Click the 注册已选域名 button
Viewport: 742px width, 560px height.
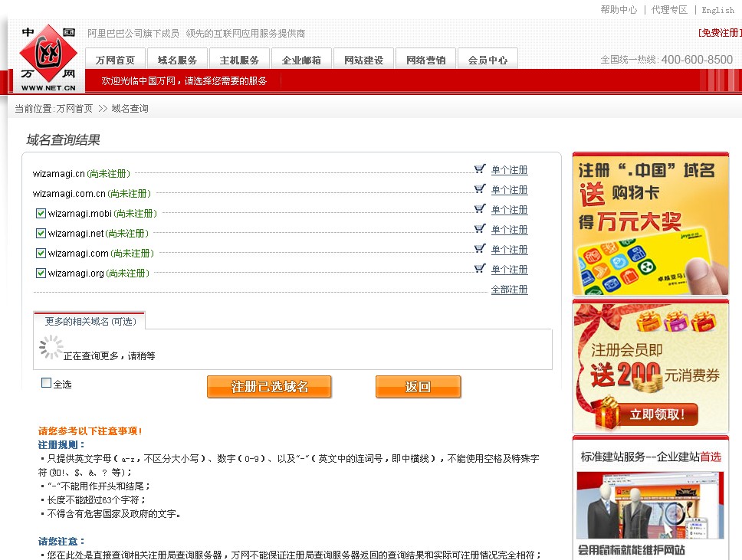[x=269, y=387]
